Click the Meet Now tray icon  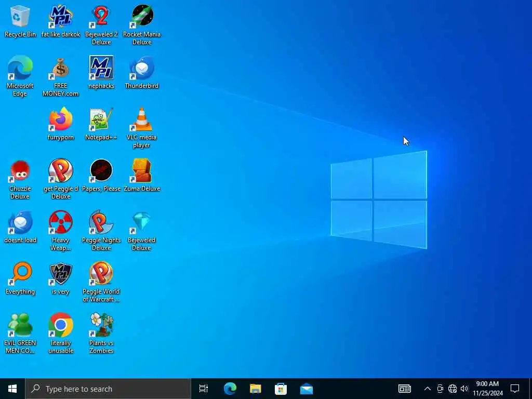click(x=440, y=389)
